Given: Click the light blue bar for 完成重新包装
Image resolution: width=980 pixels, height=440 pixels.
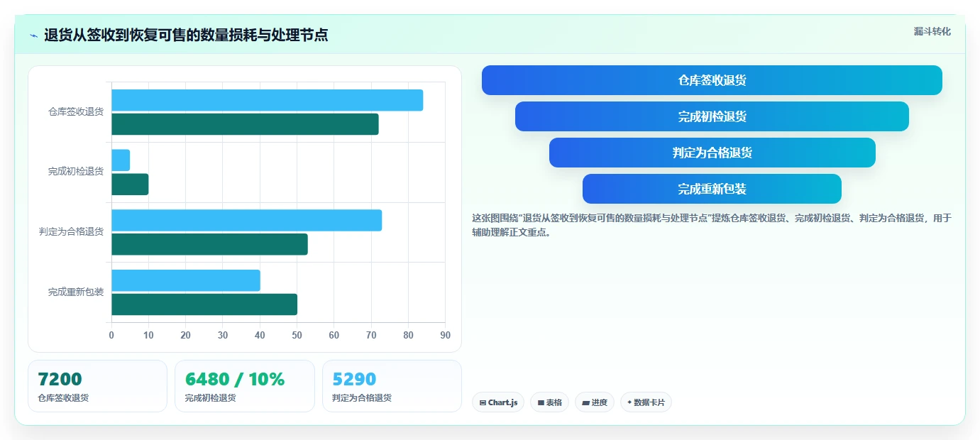Looking at the screenshot, I should click(x=186, y=280).
